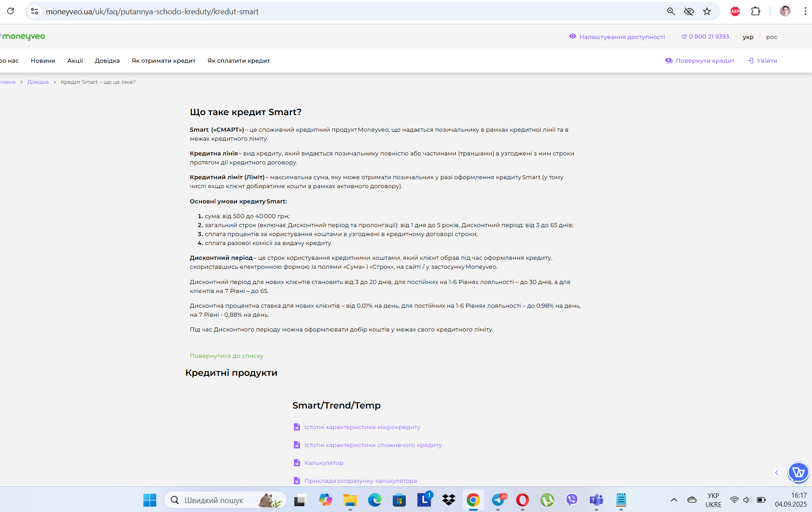Open Viber from the taskbar
The width and height of the screenshot is (812, 512).
[571, 500]
